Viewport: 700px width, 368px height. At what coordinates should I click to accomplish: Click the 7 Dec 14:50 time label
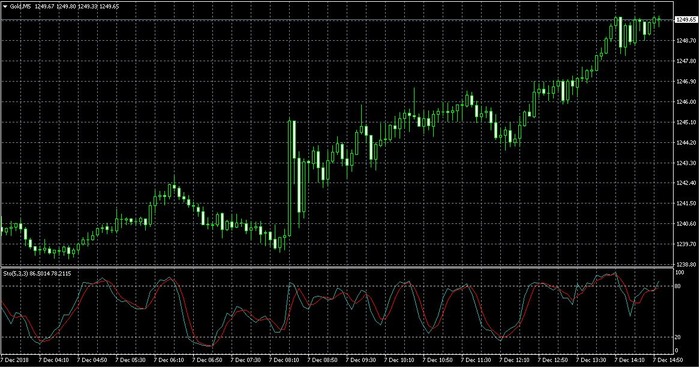click(668, 360)
